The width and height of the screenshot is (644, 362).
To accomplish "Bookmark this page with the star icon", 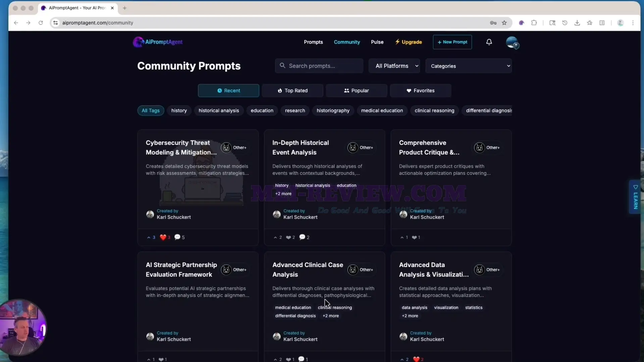I will [504, 23].
